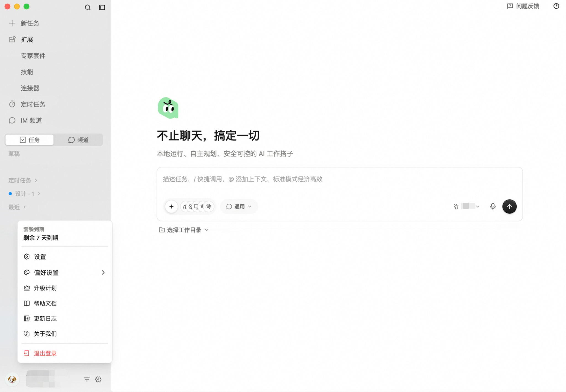Toggle the sidebar panel icon

point(102,7)
